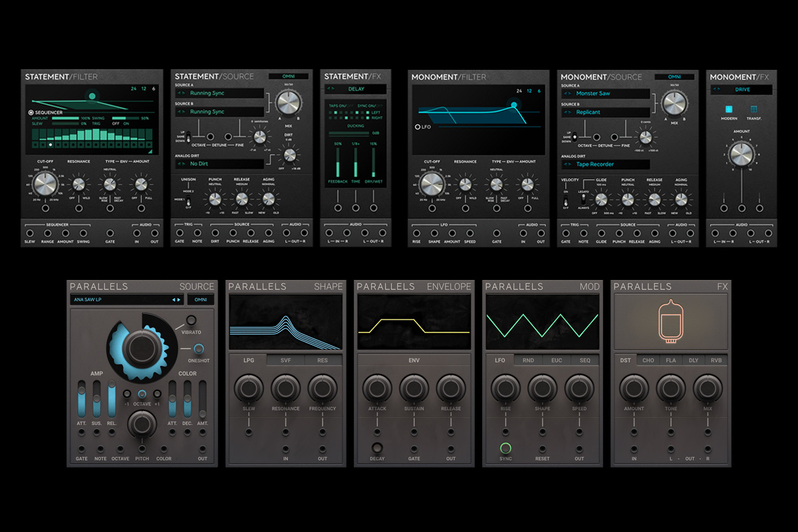Click the GLIDE jack on Monoment Source
Viewport: 798px width, 532px height.
[601, 233]
